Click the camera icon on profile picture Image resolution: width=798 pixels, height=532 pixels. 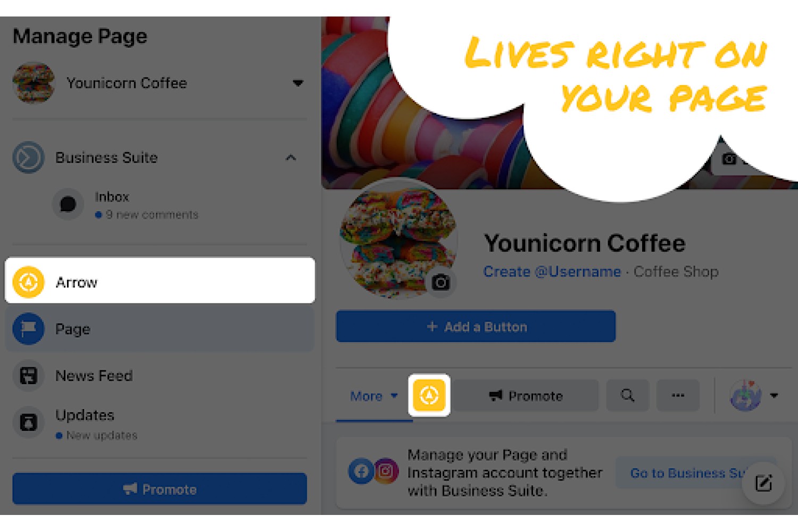click(440, 282)
